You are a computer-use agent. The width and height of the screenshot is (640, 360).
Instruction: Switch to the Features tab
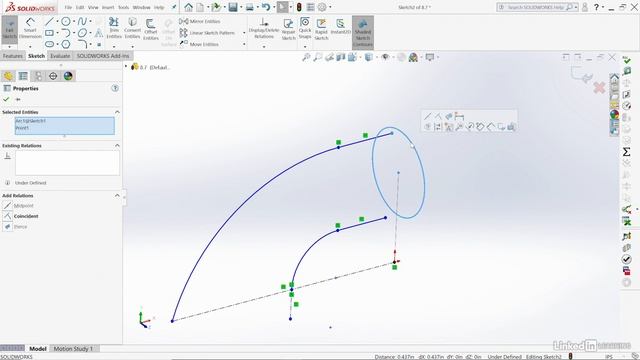[13, 56]
